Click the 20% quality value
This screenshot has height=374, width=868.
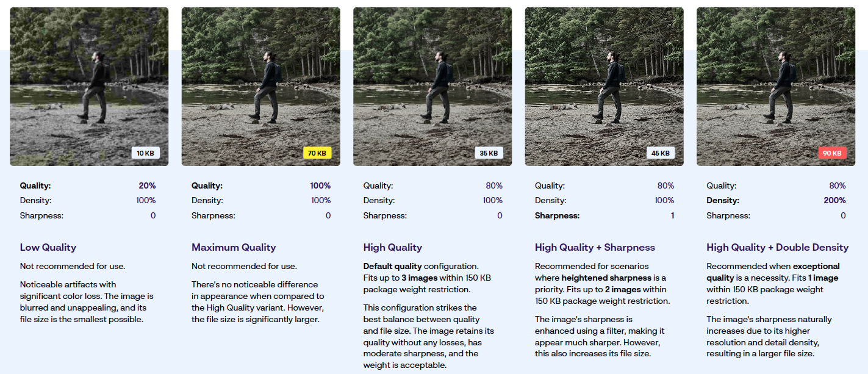[148, 185]
